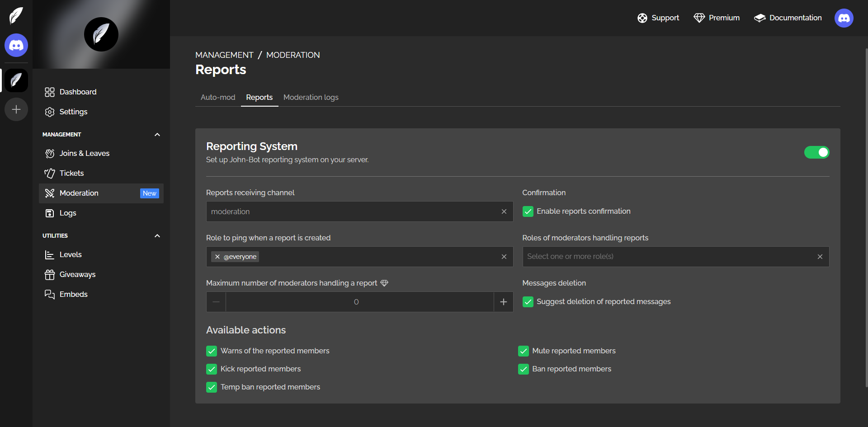This screenshot has width=868, height=427.
Task: Open the Discord account avatar at top right
Action: click(x=844, y=18)
